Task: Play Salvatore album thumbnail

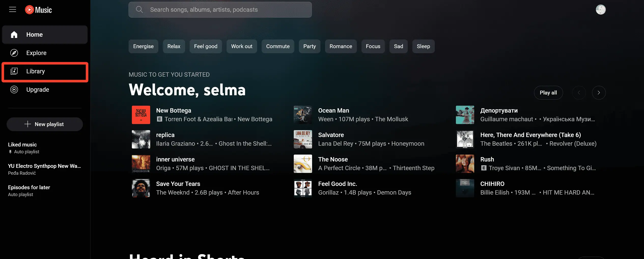Action: tap(303, 139)
